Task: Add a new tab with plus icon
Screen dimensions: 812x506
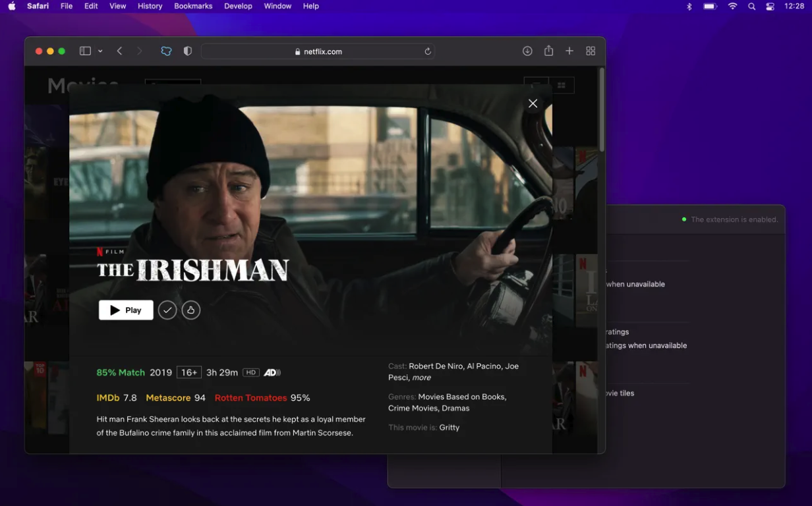Action: click(x=569, y=51)
